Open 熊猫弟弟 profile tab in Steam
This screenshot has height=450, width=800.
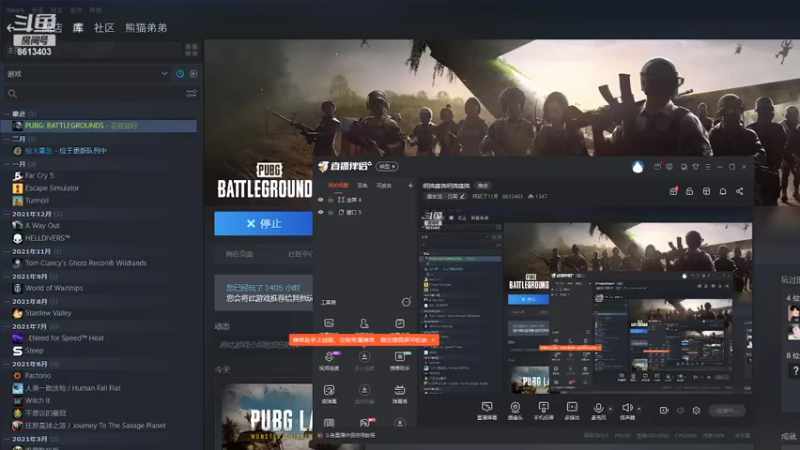click(146, 28)
